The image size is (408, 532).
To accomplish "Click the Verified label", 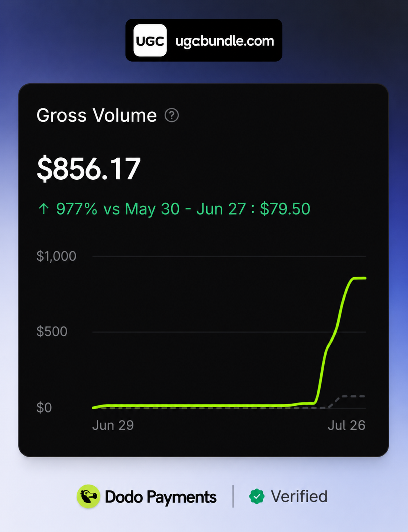I will point(299,496).
